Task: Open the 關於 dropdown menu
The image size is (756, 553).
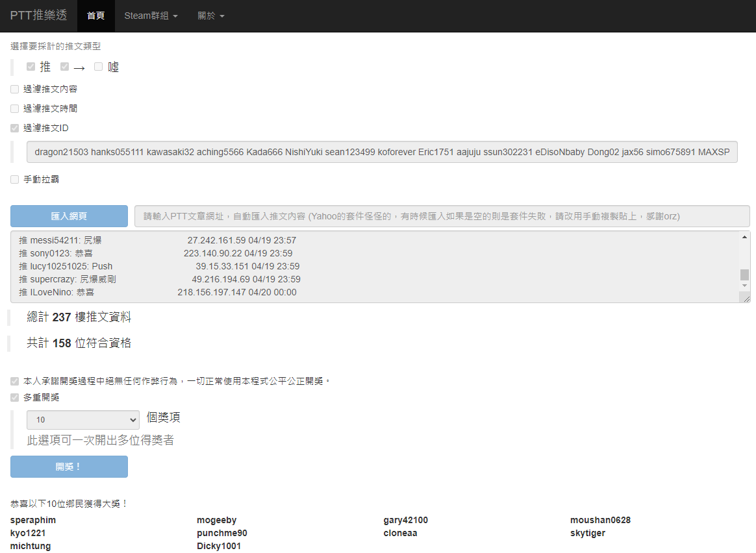Action: pos(210,16)
